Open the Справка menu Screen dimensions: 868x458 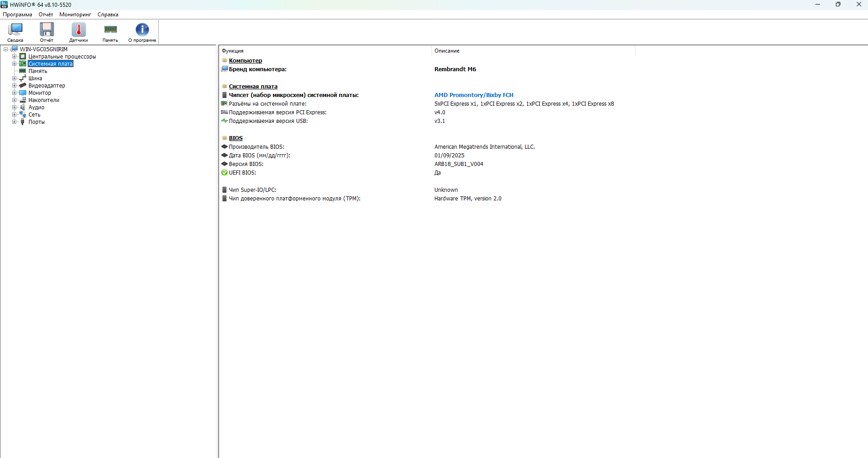[x=108, y=15]
